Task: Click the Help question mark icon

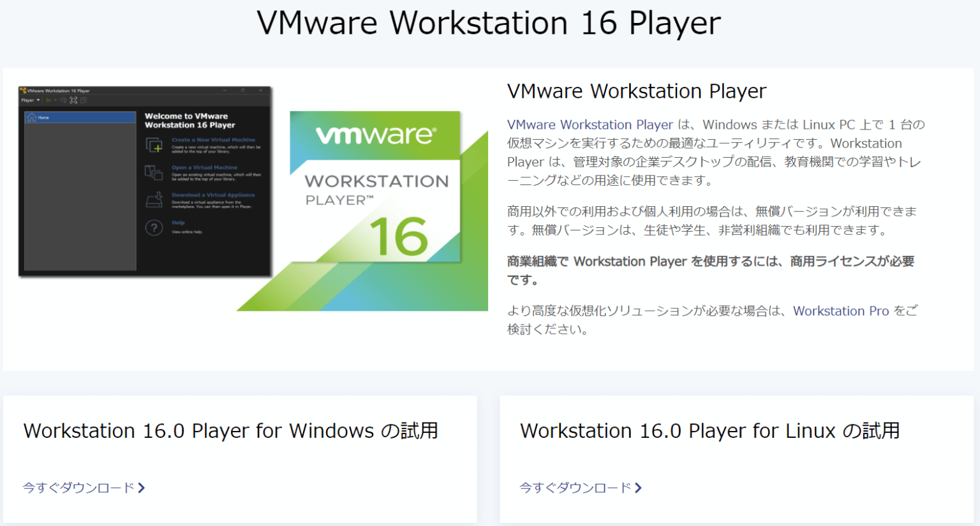Action: pyautogui.click(x=154, y=227)
